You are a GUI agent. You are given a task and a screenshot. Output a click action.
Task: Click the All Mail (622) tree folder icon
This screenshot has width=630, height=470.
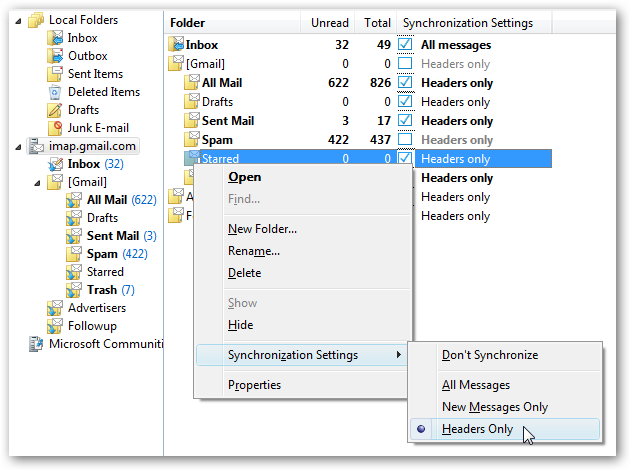coord(74,200)
